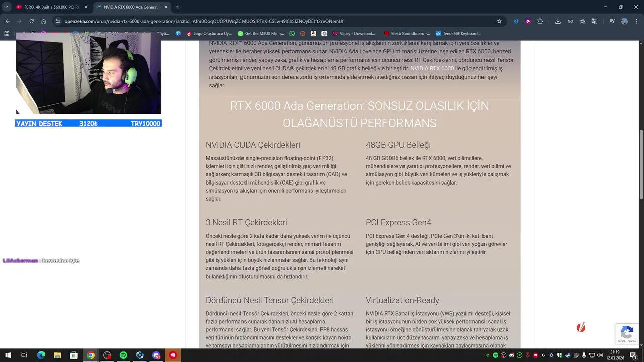Click the 'Dördüncü Nesil Tensor Çekirdekleri' heading
This screenshot has width=644, height=362.
click(x=269, y=300)
